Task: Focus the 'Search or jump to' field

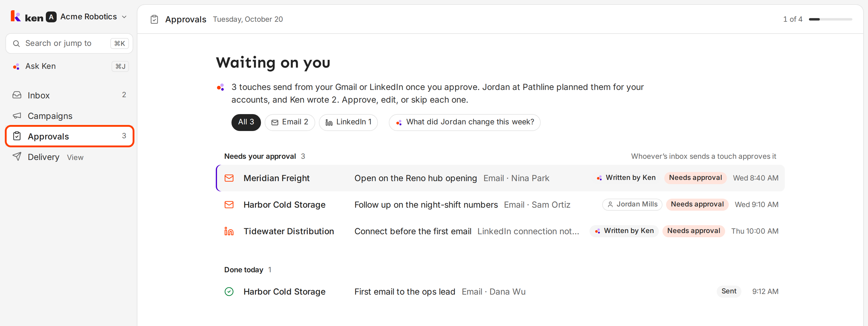Action: coord(69,43)
